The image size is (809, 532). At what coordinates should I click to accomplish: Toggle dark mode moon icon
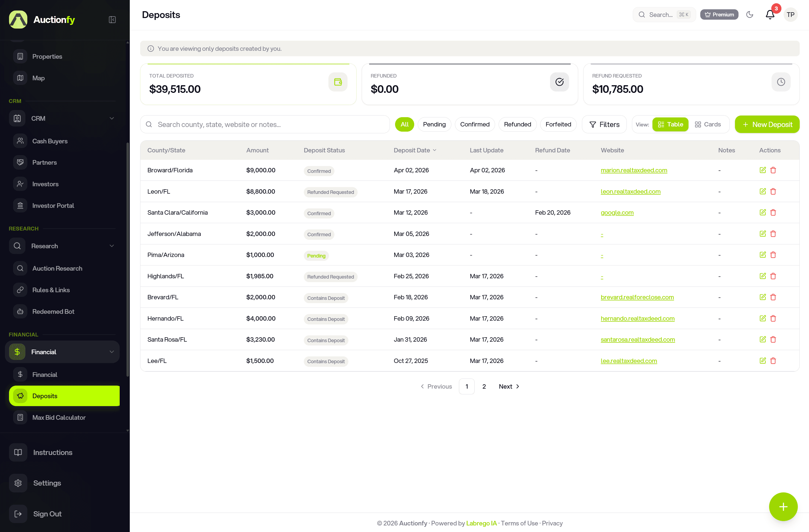point(749,14)
